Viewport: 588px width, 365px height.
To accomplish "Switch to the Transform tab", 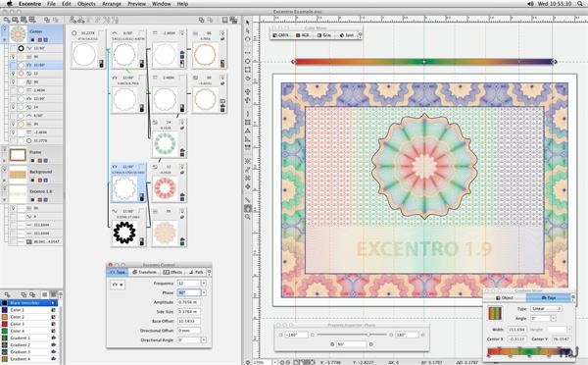I will tap(144, 272).
